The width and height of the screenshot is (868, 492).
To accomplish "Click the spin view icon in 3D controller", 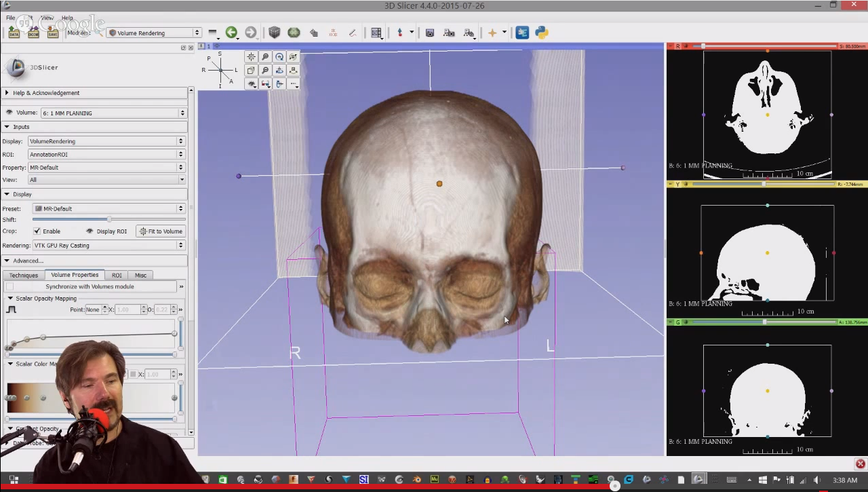I will click(x=293, y=57).
